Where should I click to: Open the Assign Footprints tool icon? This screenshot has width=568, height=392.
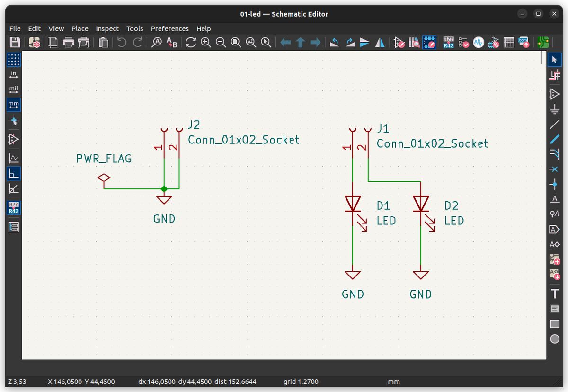tap(494, 43)
